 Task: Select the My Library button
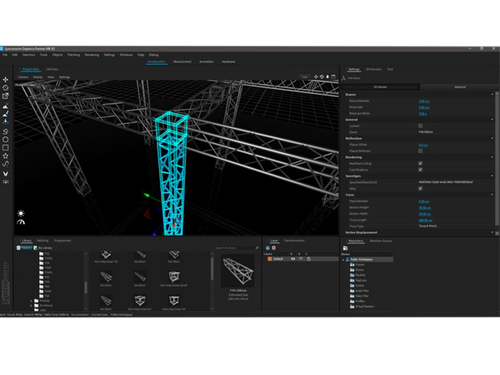coord(43,248)
